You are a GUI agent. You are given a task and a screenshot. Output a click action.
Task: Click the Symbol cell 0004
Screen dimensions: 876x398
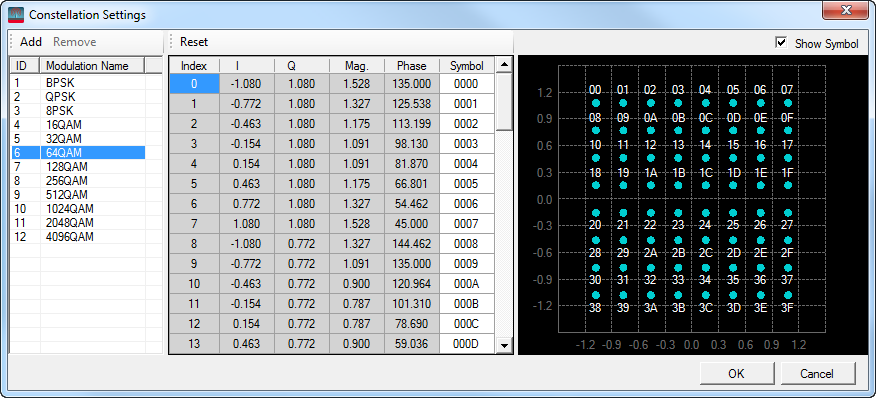pos(467,164)
